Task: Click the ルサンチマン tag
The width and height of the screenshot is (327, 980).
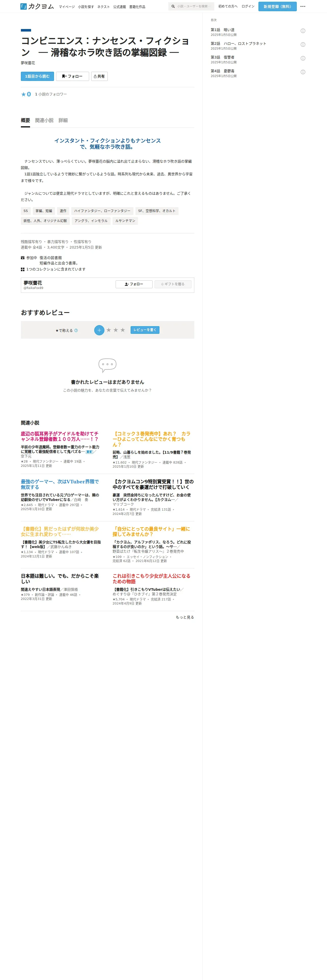Action: click(125, 221)
